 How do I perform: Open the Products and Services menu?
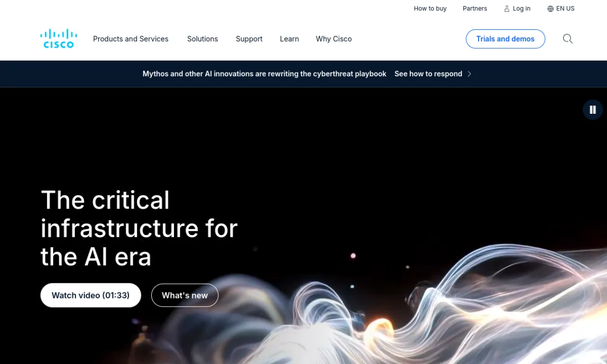click(x=130, y=39)
